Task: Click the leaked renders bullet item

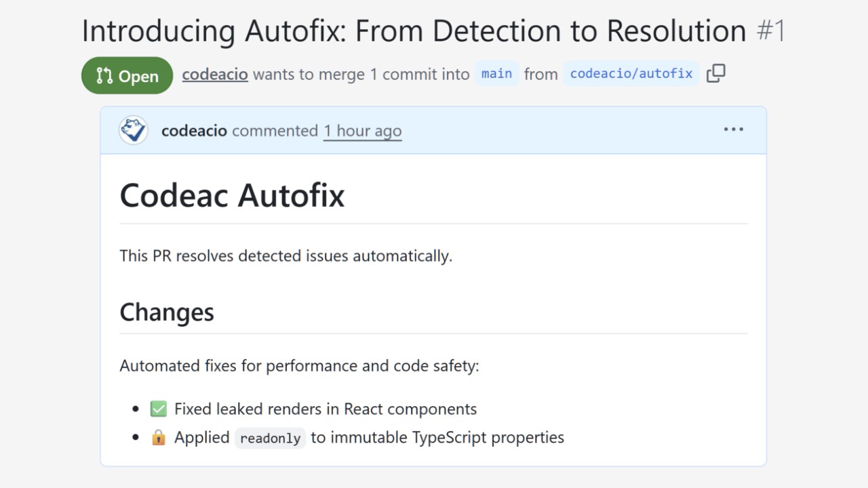Action: (325, 409)
